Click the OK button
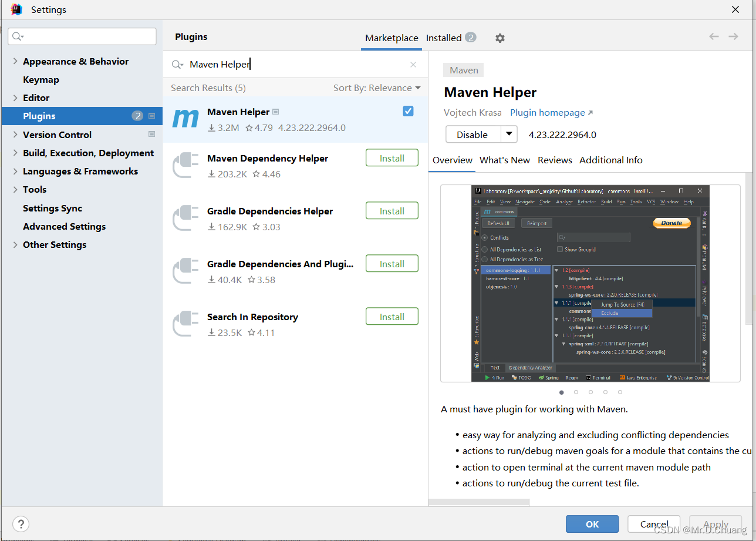The image size is (756, 541). (x=592, y=524)
